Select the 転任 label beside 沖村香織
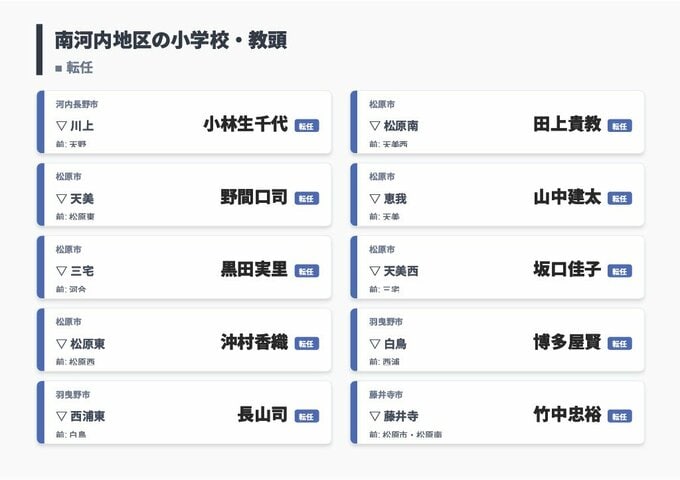The width and height of the screenshot is (680, 480). click(x=306, y=344)
